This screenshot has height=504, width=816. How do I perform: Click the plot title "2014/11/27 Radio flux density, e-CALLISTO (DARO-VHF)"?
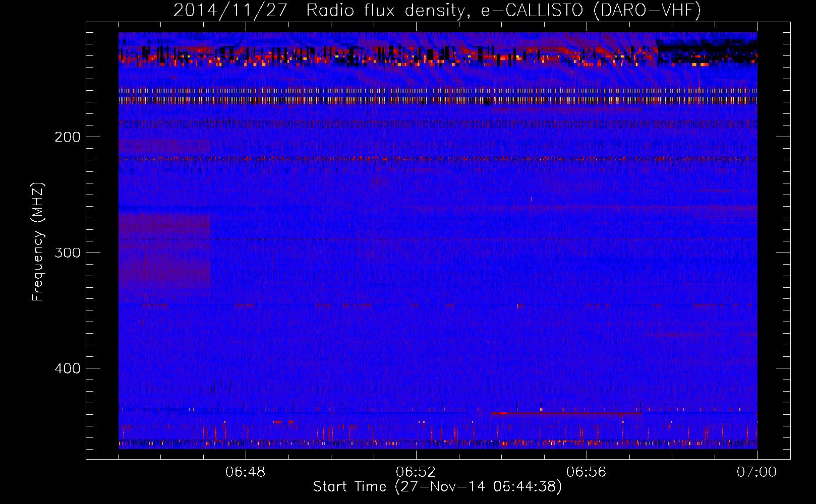437,11
